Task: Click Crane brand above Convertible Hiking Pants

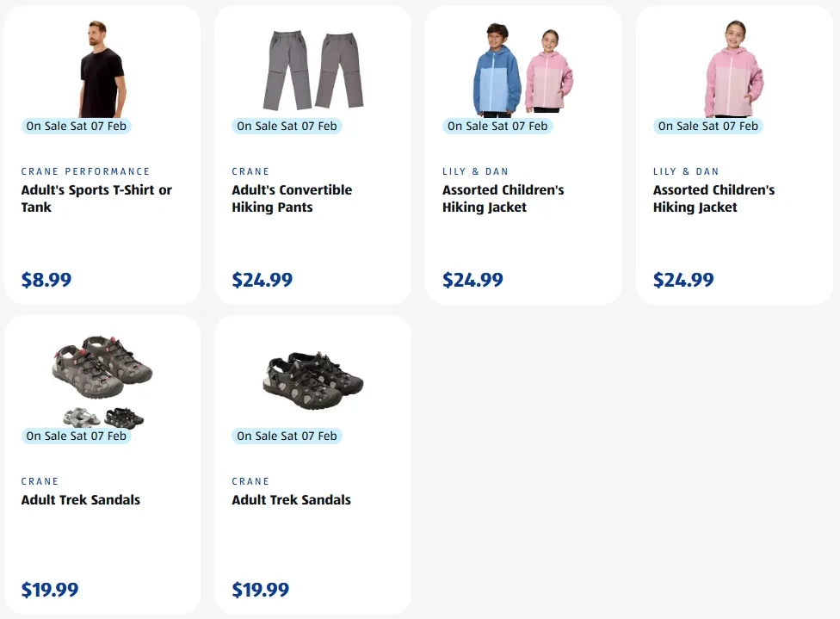Action: pyautogui.click(x=250, y=171)
